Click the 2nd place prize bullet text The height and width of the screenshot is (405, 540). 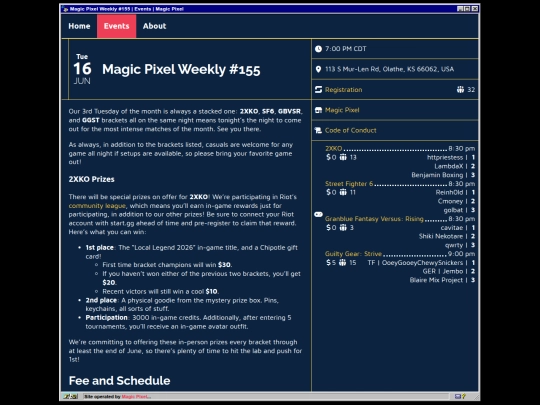click(x=182, y=304)
